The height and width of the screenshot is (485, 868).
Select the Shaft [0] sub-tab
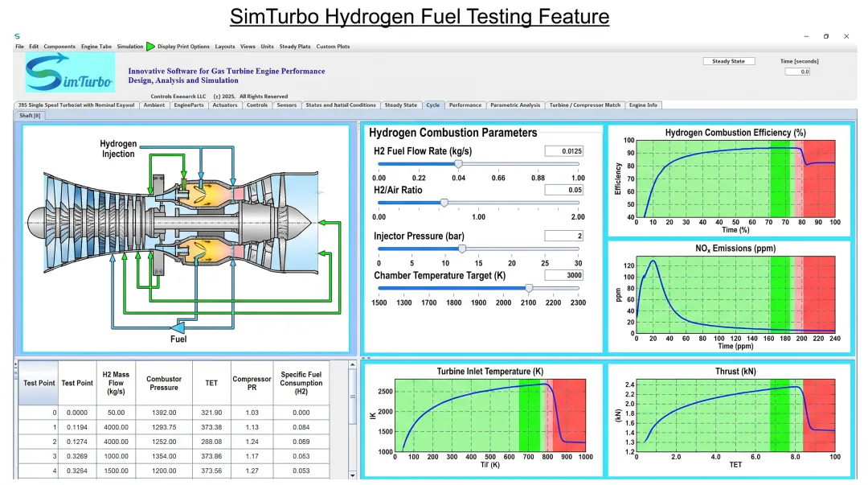pos(30,116)
